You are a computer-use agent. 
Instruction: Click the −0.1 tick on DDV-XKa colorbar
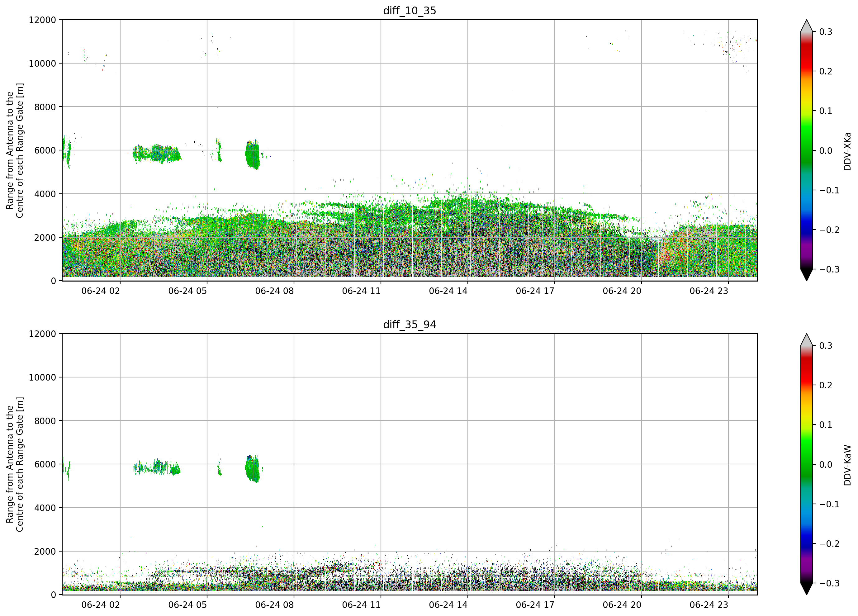click(829, 190)
